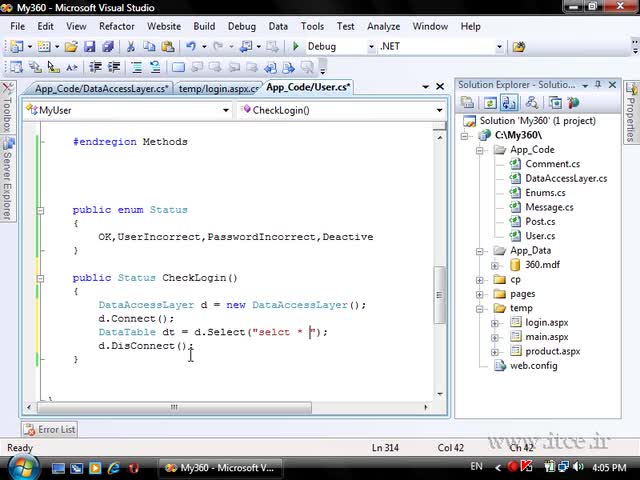The image size is (640, 480).
Task: Cut selection with the scissors icon
Action: point(131,47)
